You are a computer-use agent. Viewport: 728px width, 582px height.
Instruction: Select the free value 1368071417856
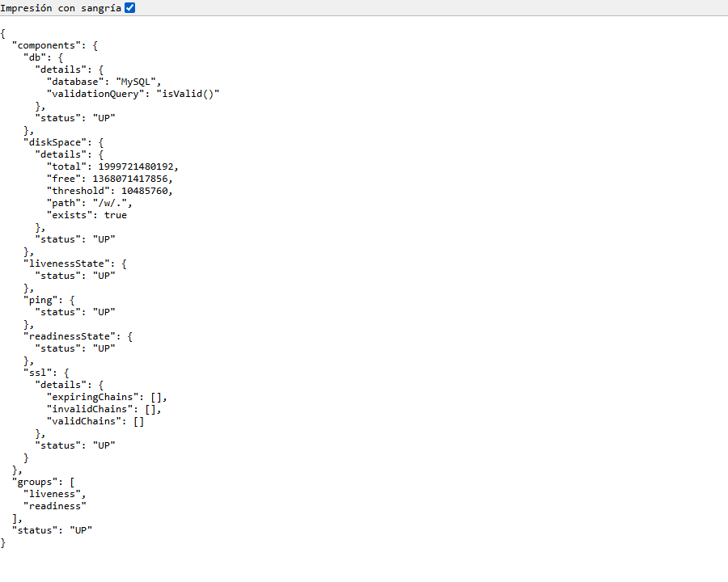(x=130, y=179)
